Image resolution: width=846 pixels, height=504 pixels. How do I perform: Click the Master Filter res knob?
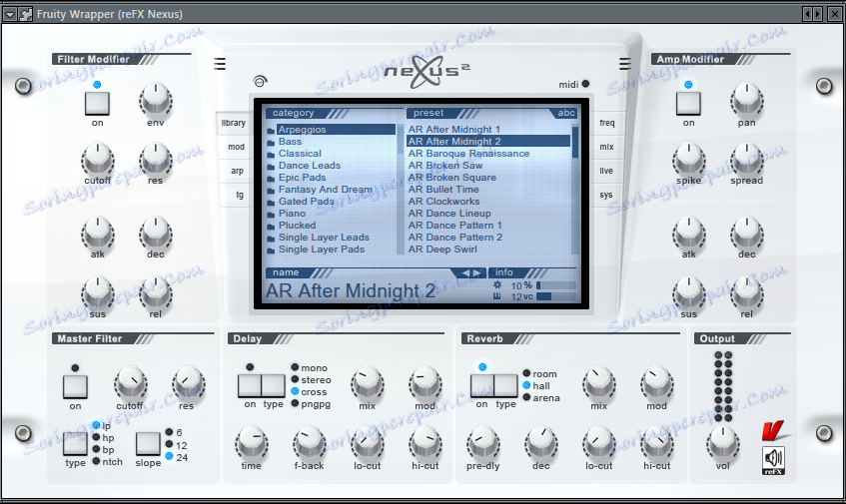click(x=187, y=382)
